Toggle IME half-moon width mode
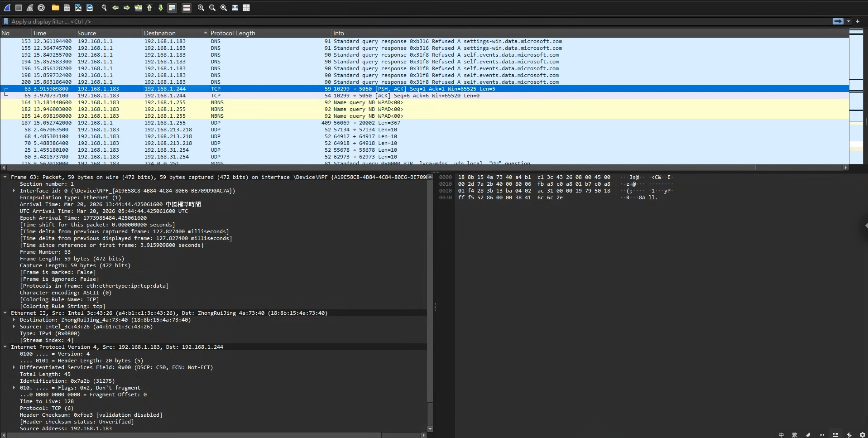This screenshot has width=868, height=438. pyautogui.click(x=808, y=435)
